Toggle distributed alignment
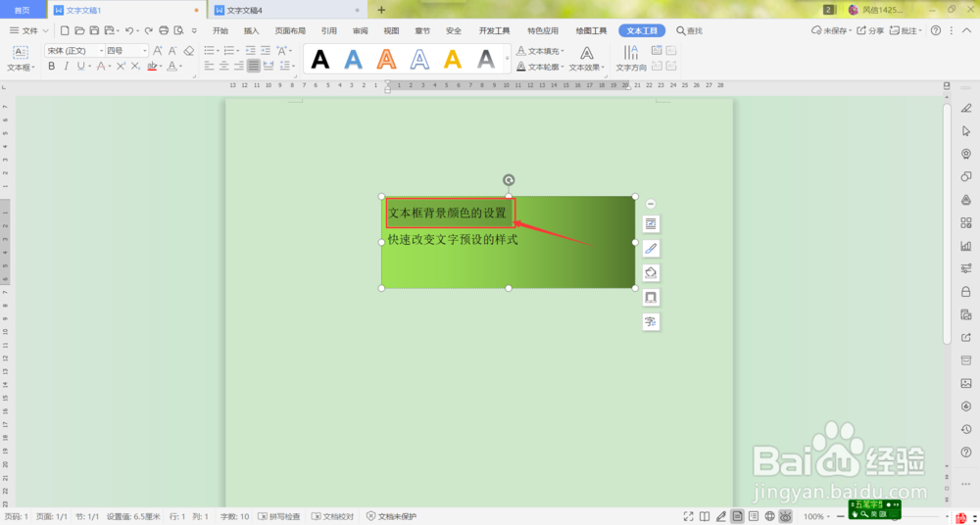This screenshot has width=980, height=525. pyautogui.click(x=269, y=66)
